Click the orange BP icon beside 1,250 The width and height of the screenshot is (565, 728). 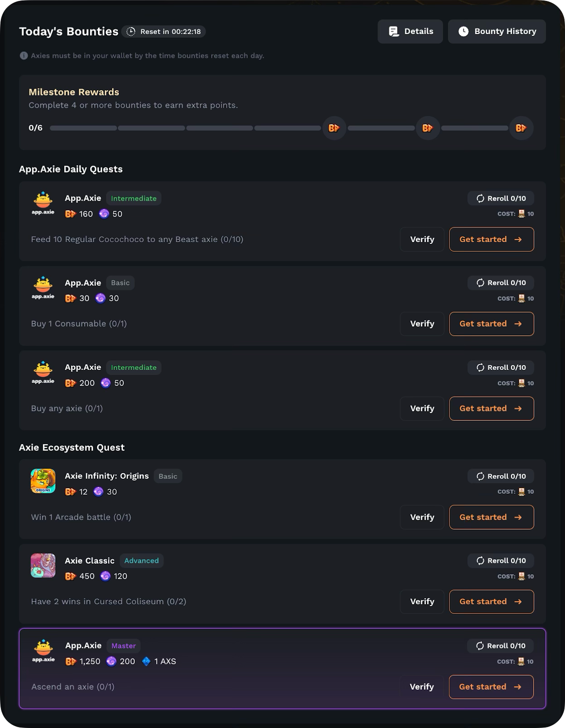71,662
